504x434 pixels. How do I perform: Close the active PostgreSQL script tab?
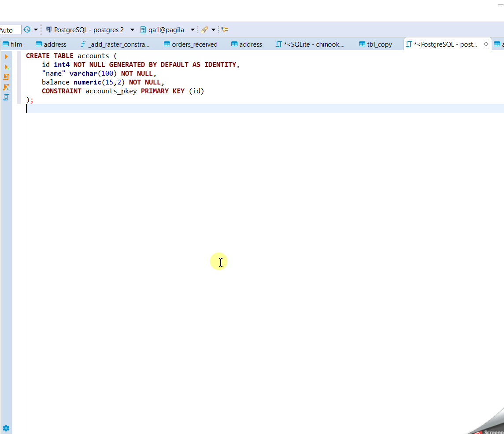[486, 44]
